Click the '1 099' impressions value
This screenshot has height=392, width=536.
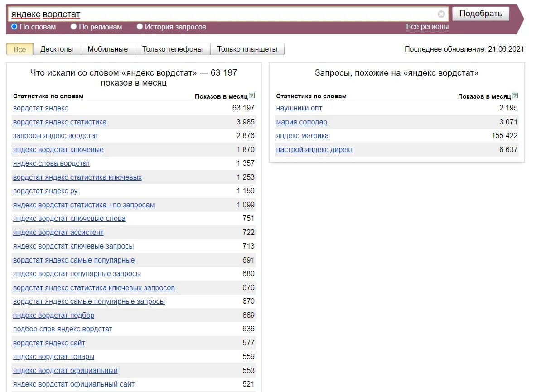click(x=246, y=205)
